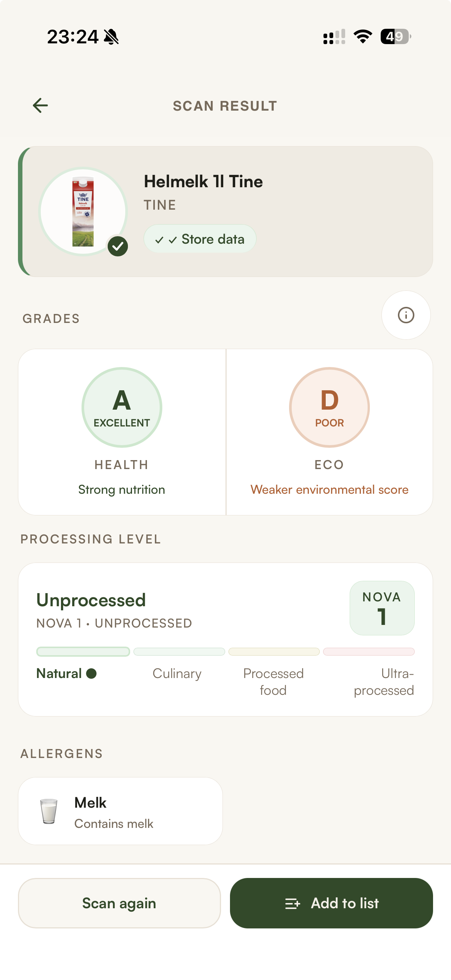Tap the Store data chip

point(200,239)
